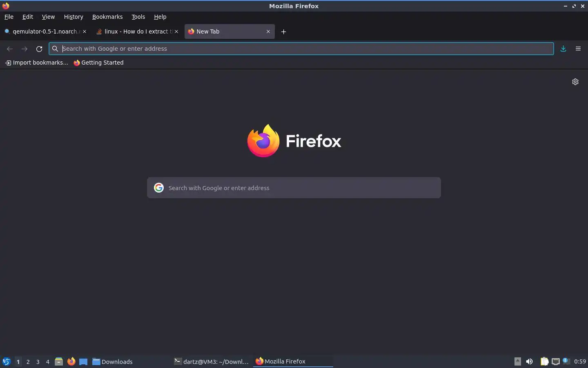588x368 pixels.
Task: Click the eject tray icon
Action: [x=518, y=361]
